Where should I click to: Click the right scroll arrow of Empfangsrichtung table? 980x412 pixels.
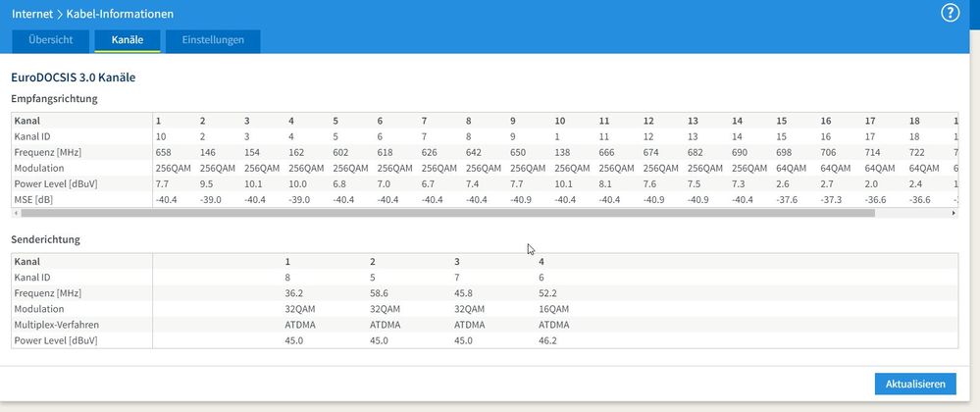[x=954, y=213]
